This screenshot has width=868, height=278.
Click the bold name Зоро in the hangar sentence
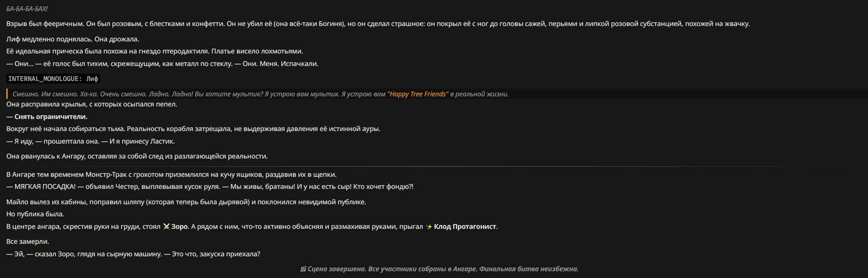[179, 226]
